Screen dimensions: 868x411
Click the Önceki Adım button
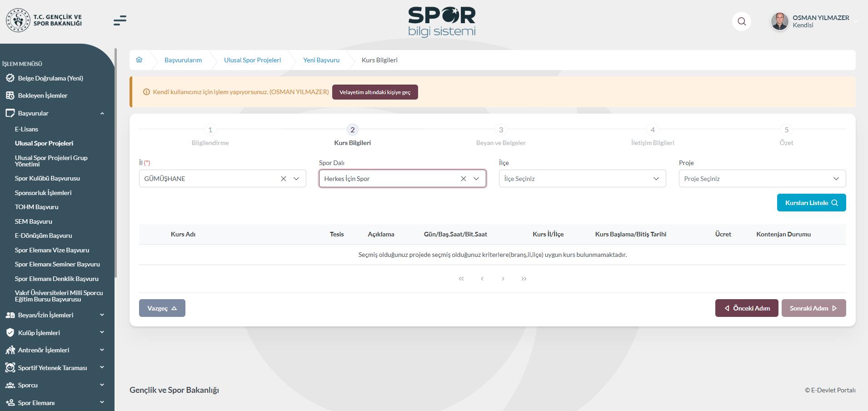(747, 308)
